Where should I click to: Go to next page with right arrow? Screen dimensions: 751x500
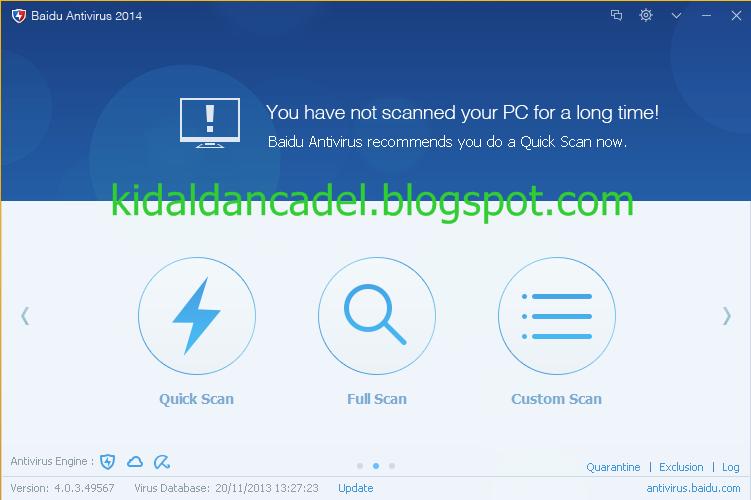coord(727,316)
